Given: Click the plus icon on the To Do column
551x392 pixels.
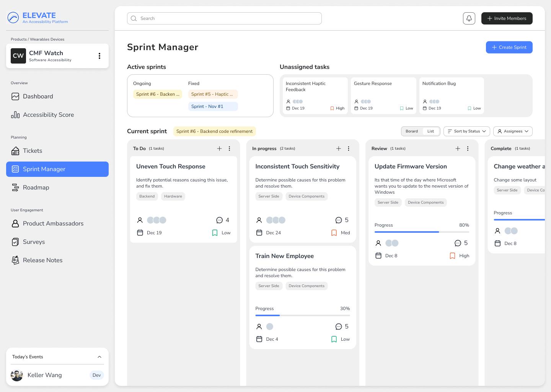Looking at the screenshot, I should [219, 148].
